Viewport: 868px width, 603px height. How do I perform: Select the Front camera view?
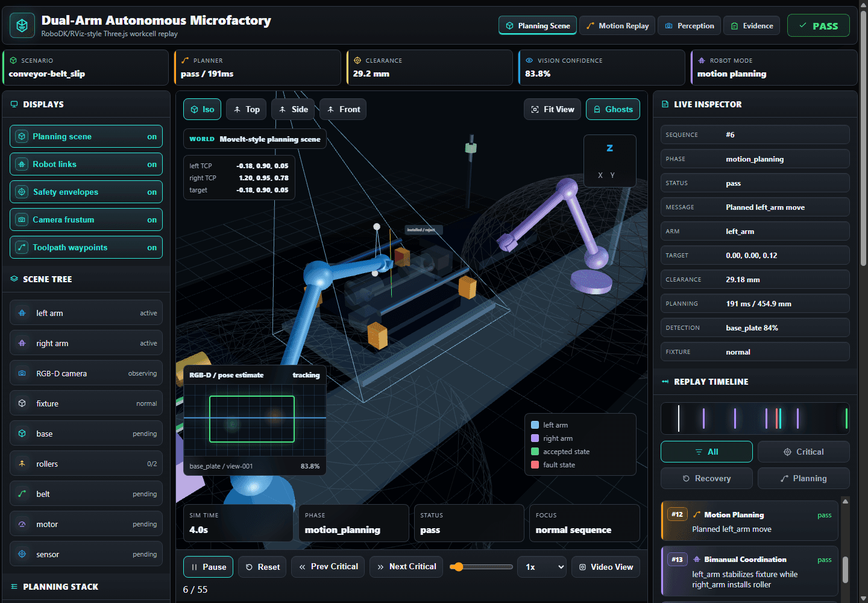coord(343,109)
